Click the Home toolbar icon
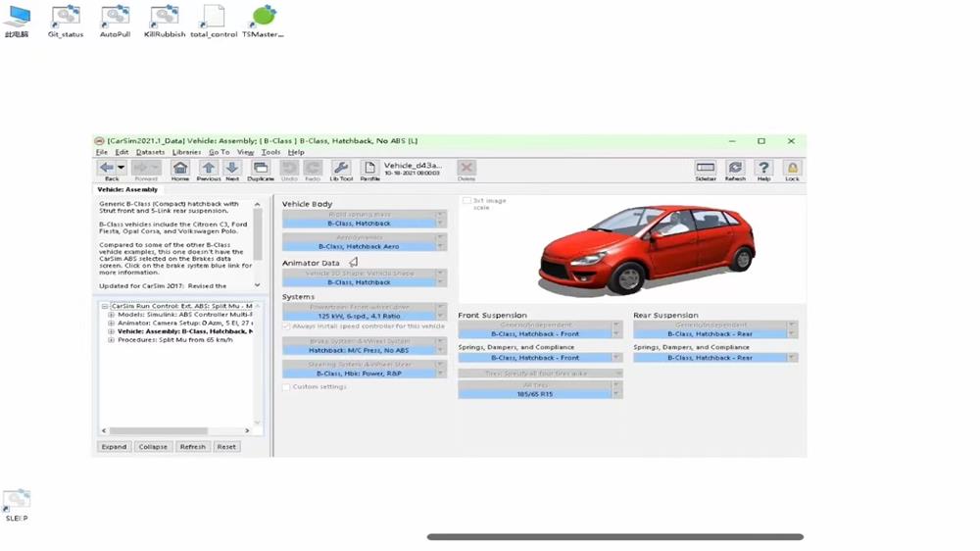The width and height of the screenshot is (980, 551). pos(180,169)
